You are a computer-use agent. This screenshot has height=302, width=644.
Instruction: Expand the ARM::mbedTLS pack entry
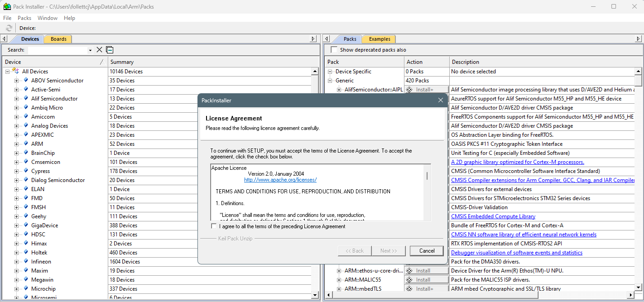pos(339,289)
